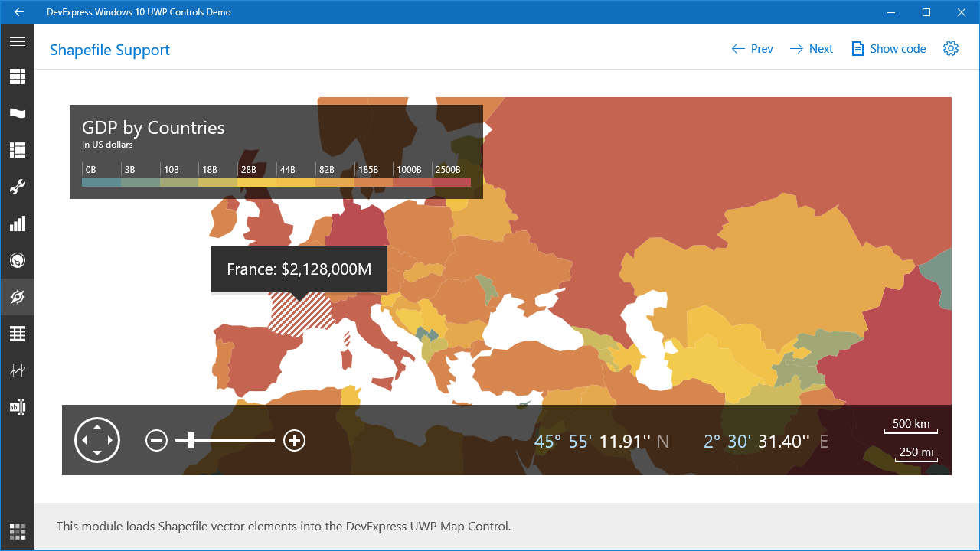Click the longitude coordinate readout ending in E
980x551 pixels.
766,441
